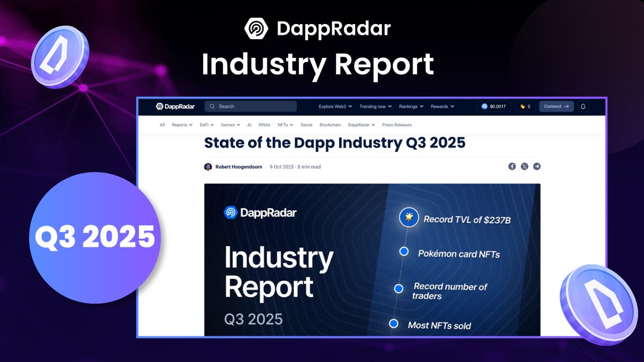The image size is (644, 362).
Task: Click the waving hand points counter
Action: pyautogui.click(x=525, y=106)
